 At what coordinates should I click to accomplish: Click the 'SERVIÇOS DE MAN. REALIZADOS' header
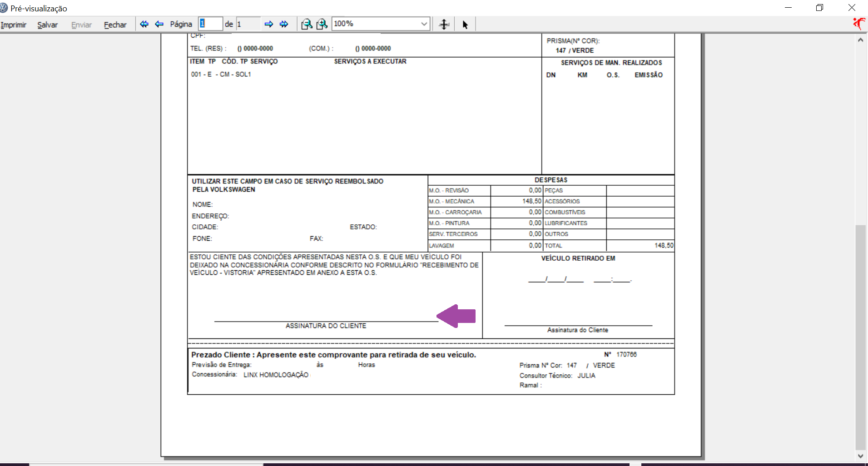tap(611, 63)
